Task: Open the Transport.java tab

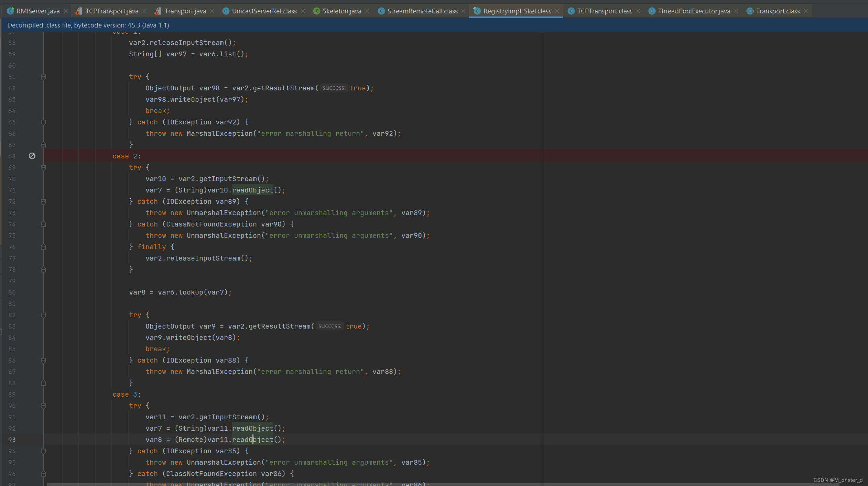Action: (185, 11)
